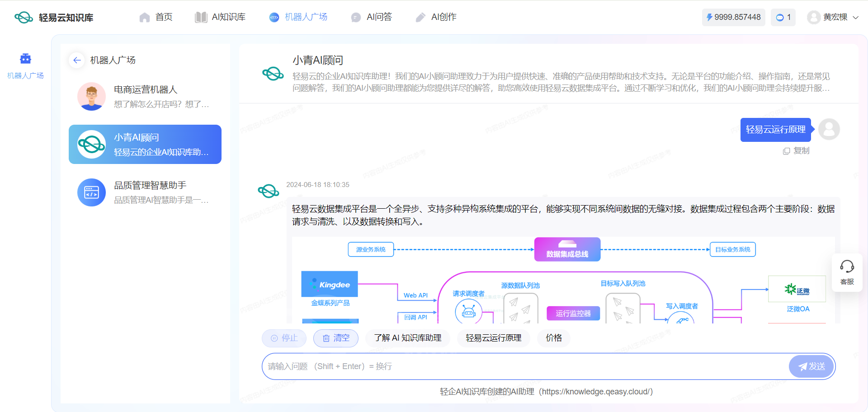868x412 pixels.
Task: Click the 机器人广场 sidebar robot icon
Action: [25, 59]
